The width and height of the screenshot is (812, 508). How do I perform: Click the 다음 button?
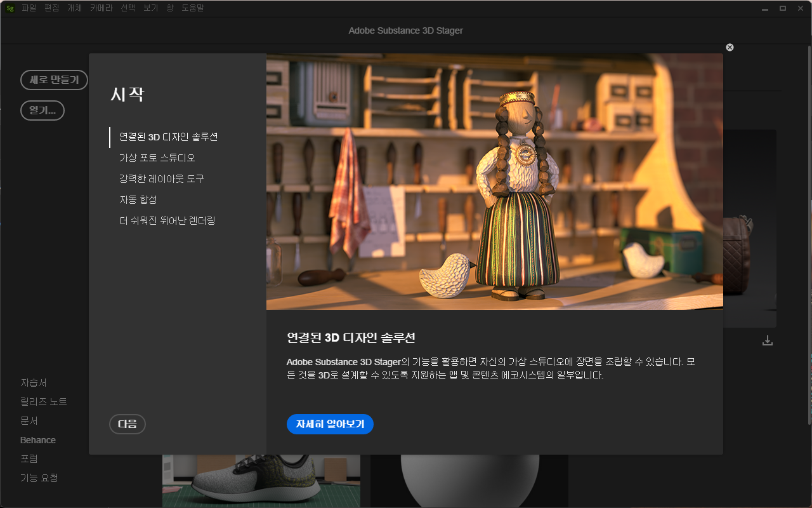(128, 424)
